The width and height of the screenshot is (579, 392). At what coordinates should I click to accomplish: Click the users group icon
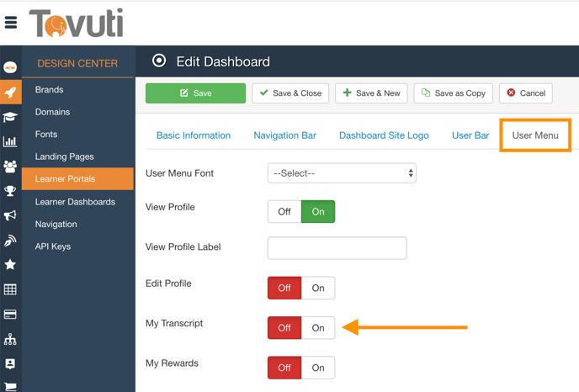10,167
